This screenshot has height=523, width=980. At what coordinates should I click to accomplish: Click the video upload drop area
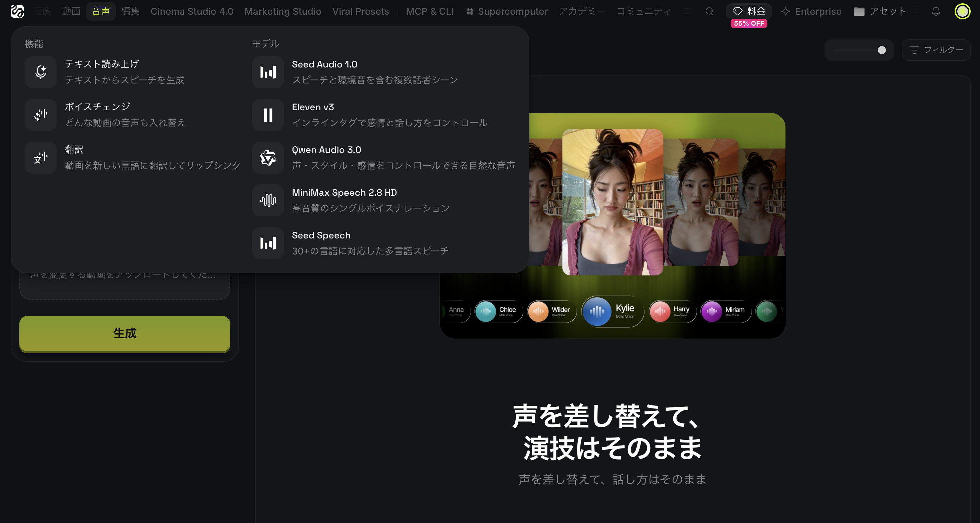tap(125, 286)
